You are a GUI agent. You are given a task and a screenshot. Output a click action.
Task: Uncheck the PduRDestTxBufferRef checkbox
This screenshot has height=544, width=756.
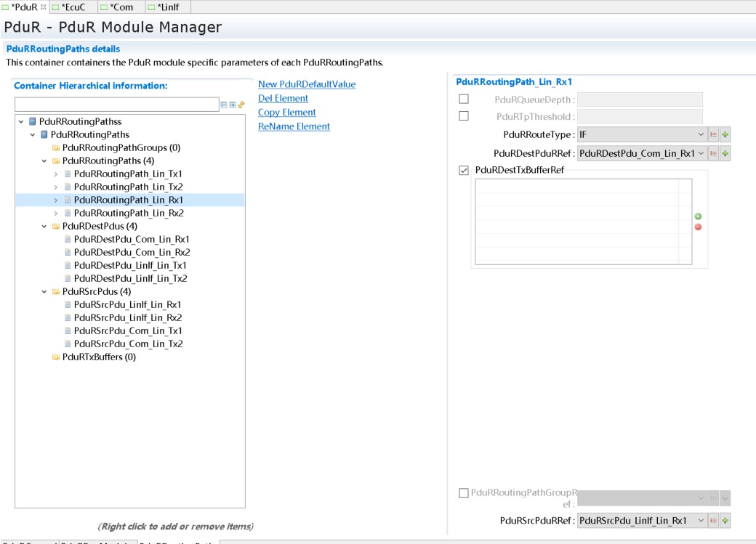pos(464,170)
